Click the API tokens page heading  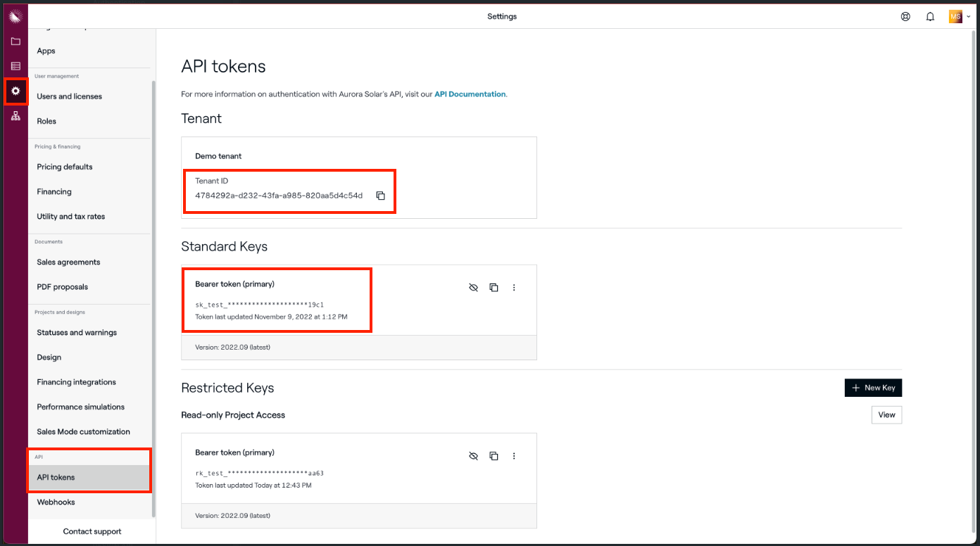223,67
